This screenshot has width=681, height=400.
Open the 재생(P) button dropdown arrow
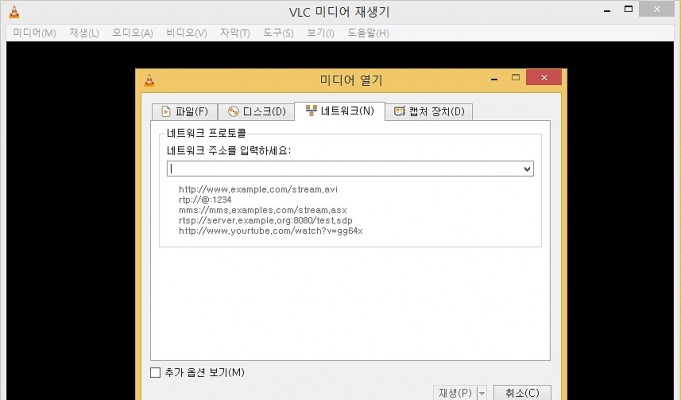[x=482, y=393]
